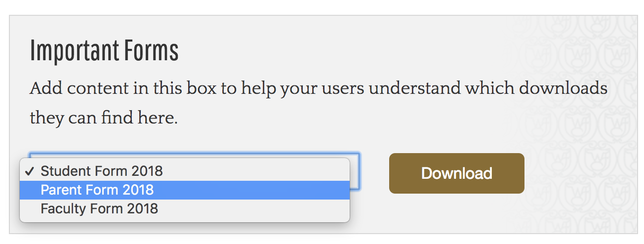This screenshot has width=644, height=244.
Task: Pick Student Form 2018 in the dropdown
Action: (x=184, y=171)
